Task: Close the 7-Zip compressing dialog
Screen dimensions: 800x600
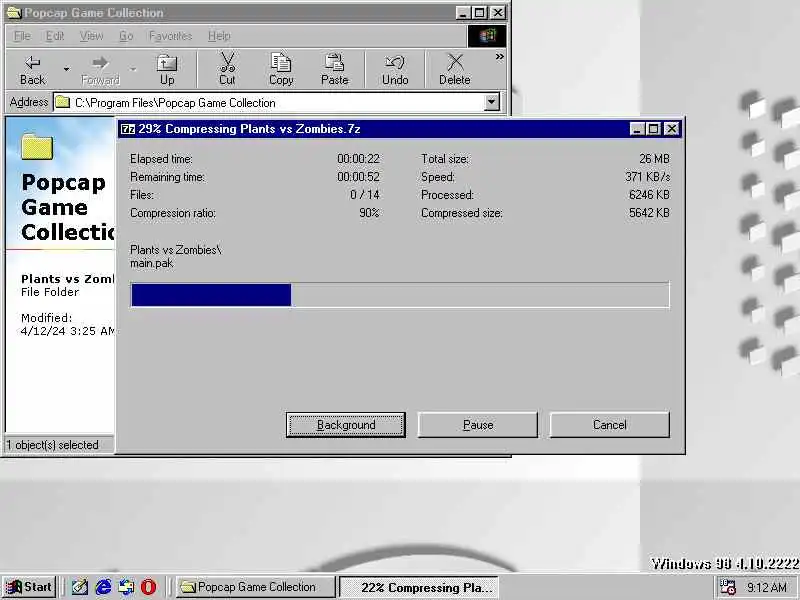Action: (x=672, y=129)
